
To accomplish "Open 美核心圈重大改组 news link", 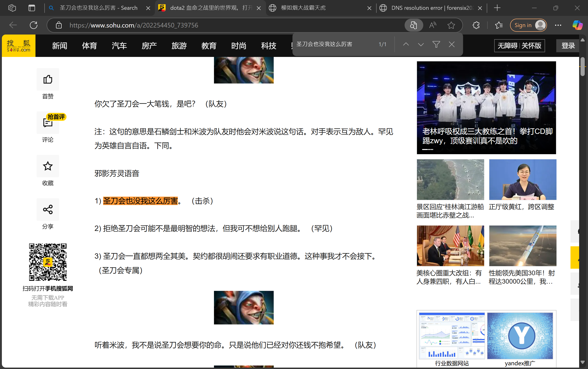I will click(449, 277).
